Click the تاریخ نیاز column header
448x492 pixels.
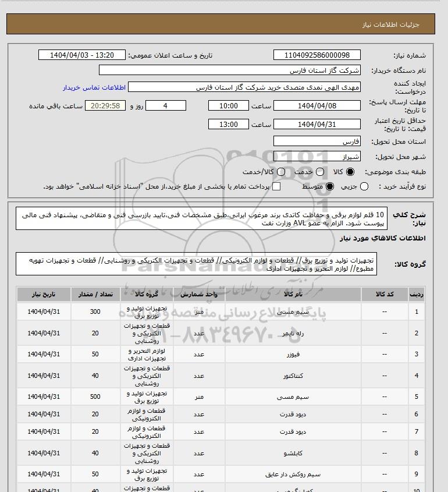point(44,294)
